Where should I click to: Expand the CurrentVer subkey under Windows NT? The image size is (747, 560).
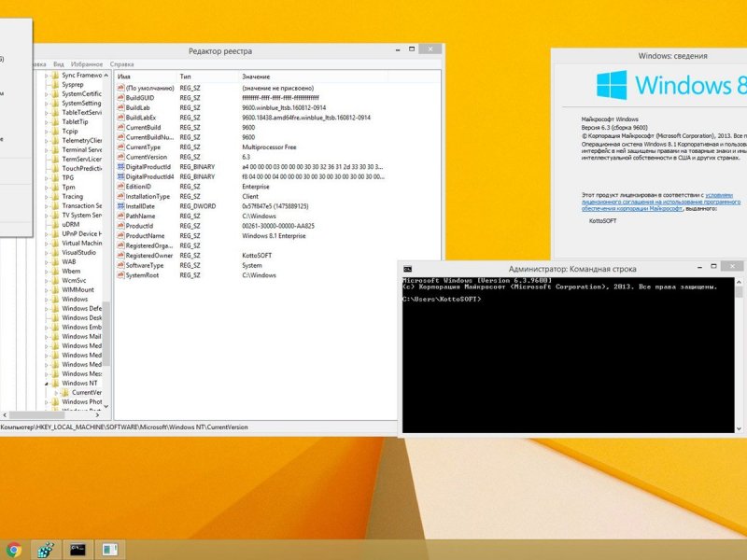[56, 392]
